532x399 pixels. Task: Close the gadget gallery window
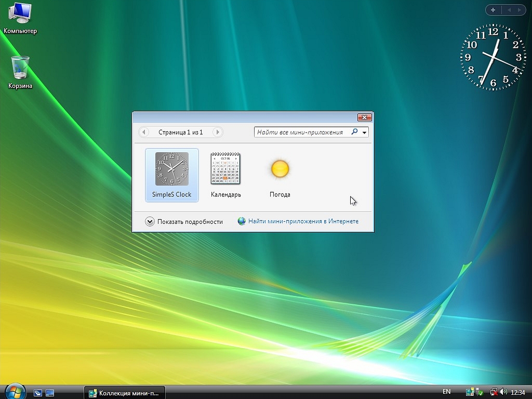(365, 117)
